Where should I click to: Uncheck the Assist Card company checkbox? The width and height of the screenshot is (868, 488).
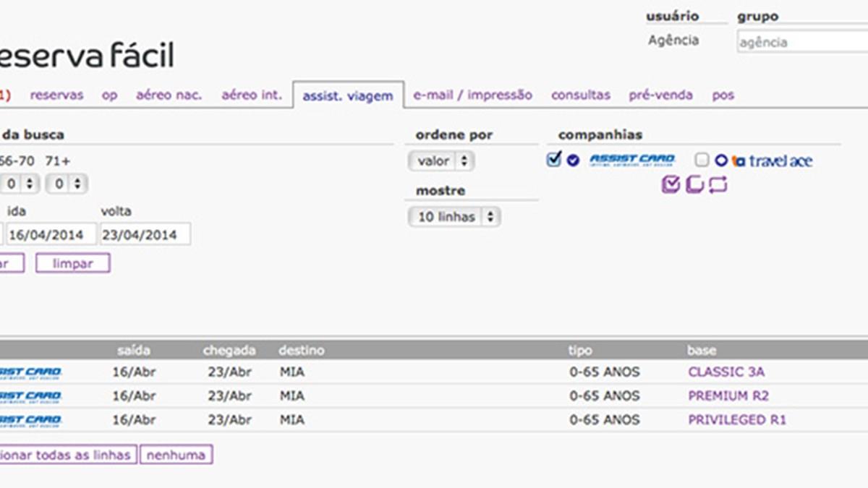(554, 160)
